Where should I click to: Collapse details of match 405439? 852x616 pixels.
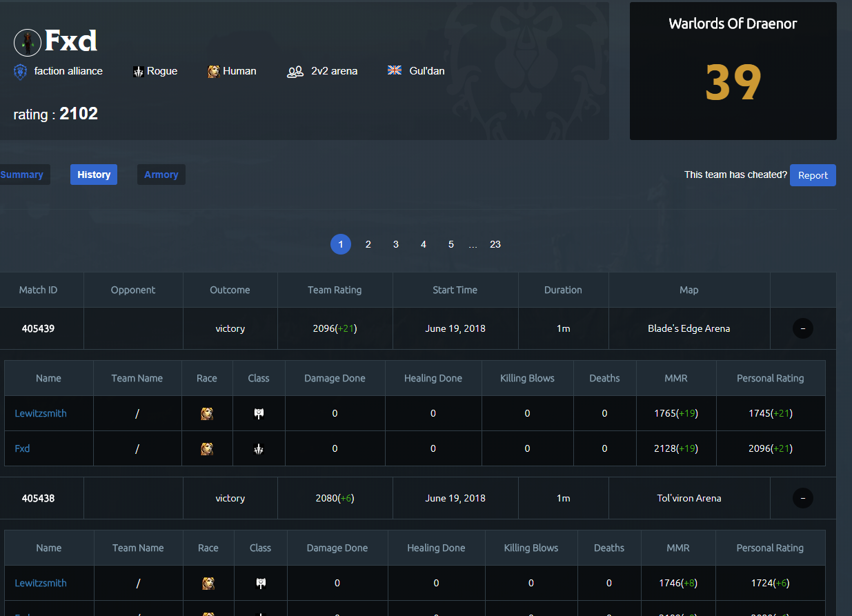point(803,328)
